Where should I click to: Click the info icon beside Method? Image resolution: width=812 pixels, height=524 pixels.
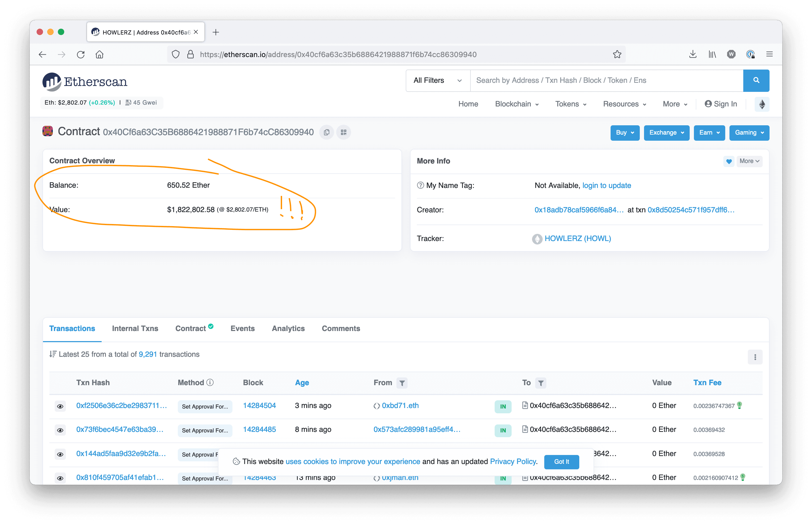210,383
